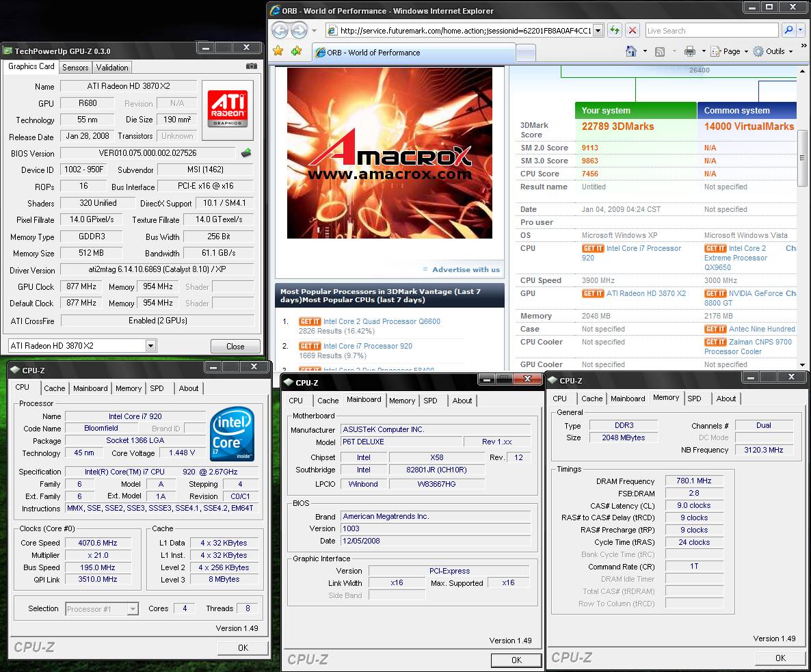The height and width of the screenshot is (672, 811).
Task: Open Favorites Center star icon
Action: (x=278, y=51)
